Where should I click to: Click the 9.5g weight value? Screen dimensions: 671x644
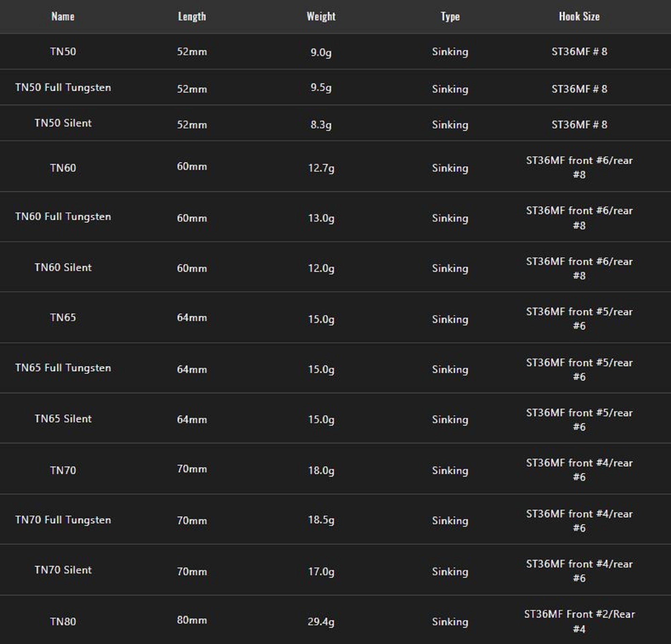pos(321,88)
